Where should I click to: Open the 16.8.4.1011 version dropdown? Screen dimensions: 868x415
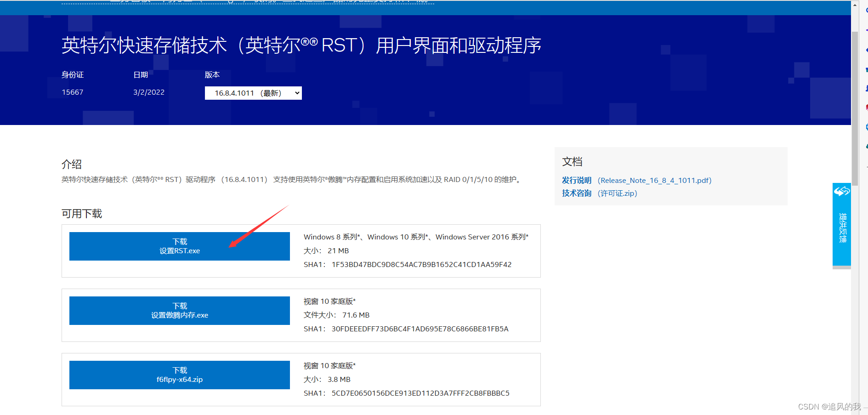click(x=253, y=93)
